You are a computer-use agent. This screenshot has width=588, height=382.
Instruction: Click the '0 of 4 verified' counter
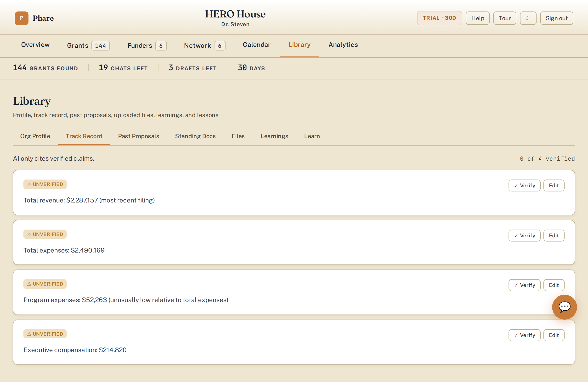click(547, 159)
